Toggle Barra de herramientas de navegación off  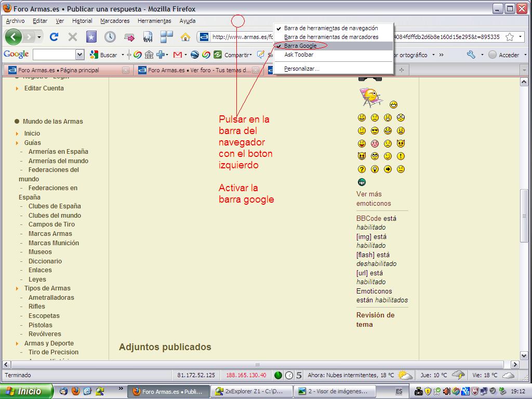coord(331,28)
